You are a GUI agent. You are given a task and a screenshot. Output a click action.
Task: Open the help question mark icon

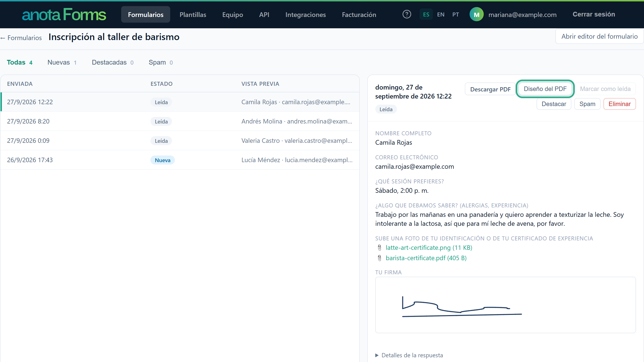point(406,14)
